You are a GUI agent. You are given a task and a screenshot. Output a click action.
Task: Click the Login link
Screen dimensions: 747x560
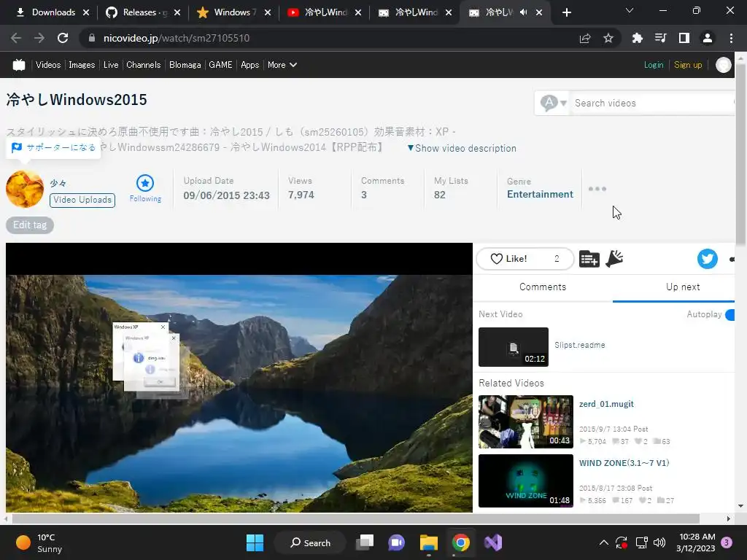point(654,65)
